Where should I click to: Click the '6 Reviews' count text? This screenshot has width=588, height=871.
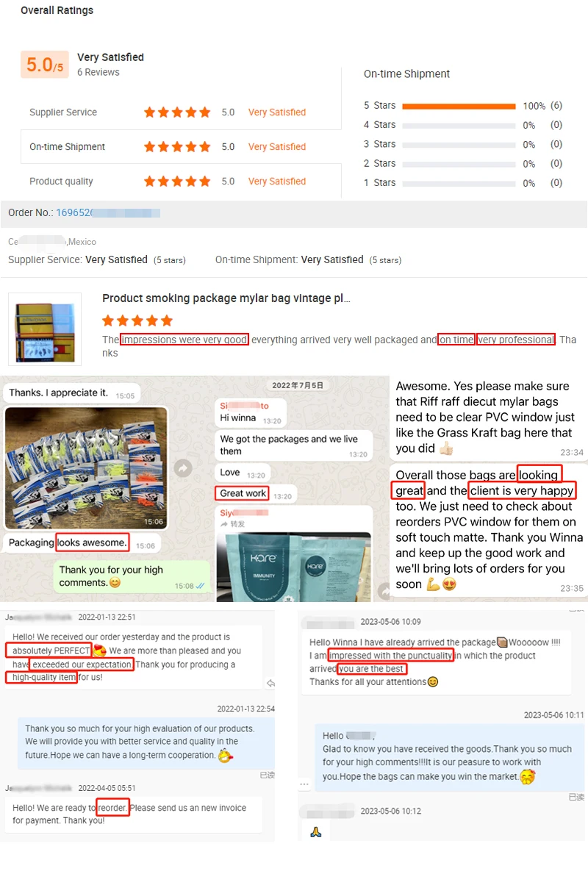(98, 72)
